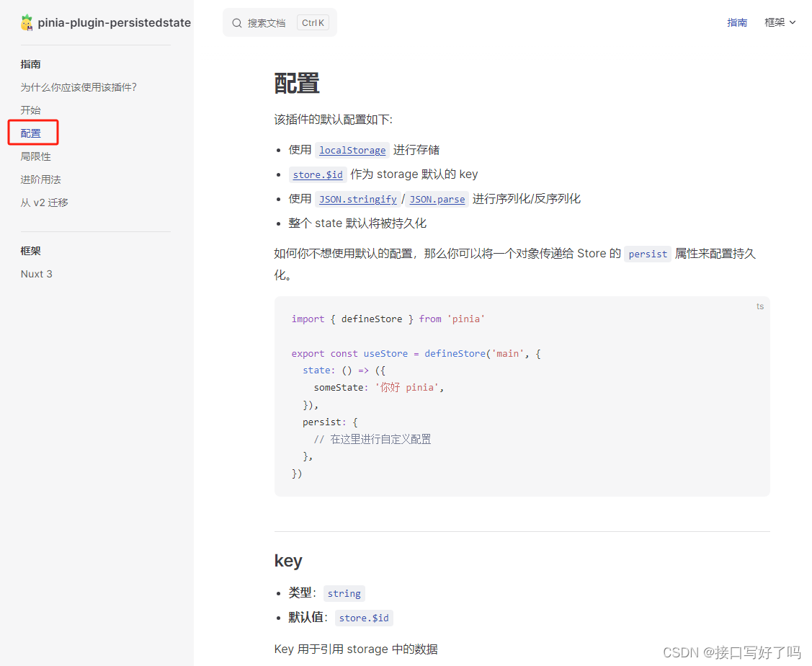Click the localStorage inline code link

tap(352, 150)
